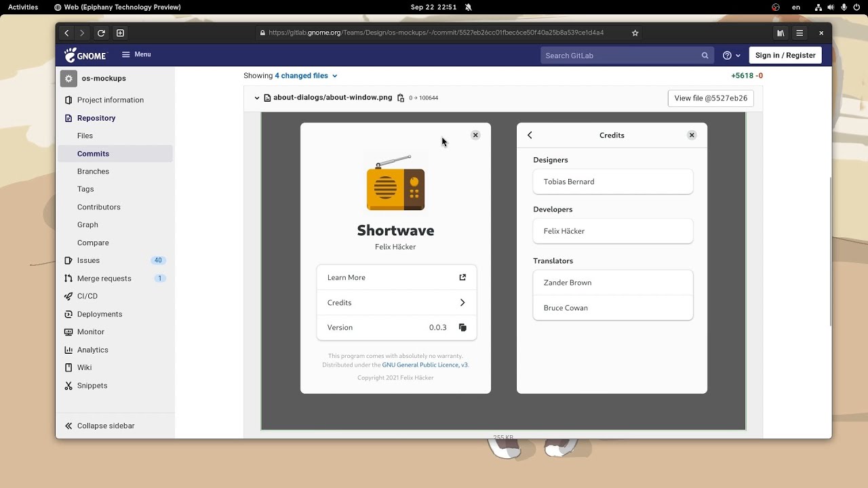The width and height of the screenshot is (868, 488).
Task: Click the search magnifier icon in GitLab
Action: coord(705,56)
